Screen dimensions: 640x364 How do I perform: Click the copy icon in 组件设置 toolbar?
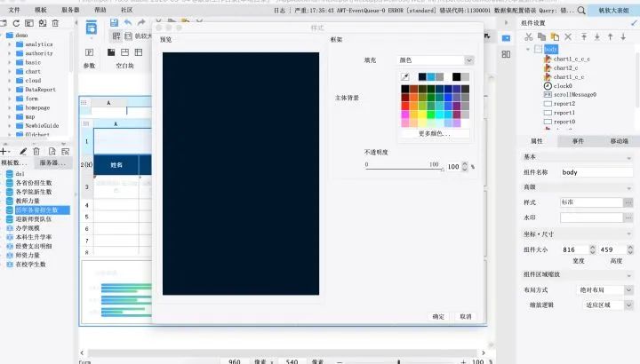point(541,36)
